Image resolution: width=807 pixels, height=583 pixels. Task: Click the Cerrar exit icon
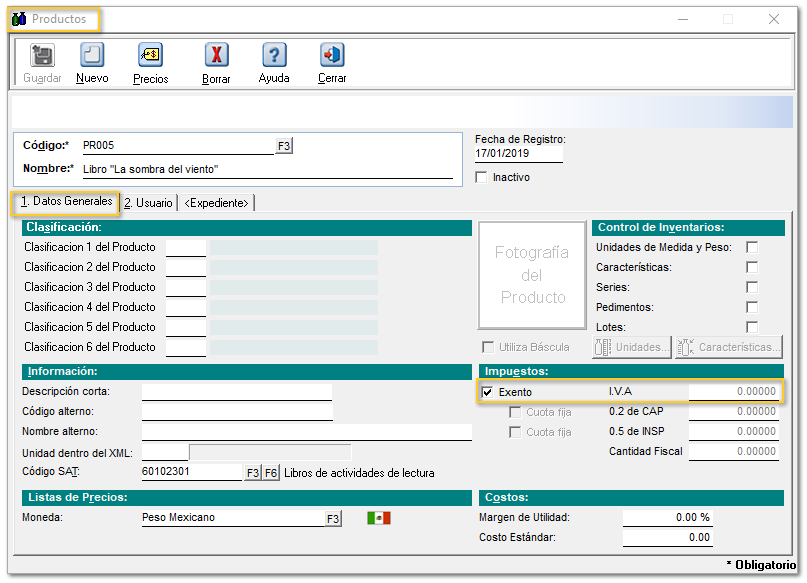click(332, 56)
